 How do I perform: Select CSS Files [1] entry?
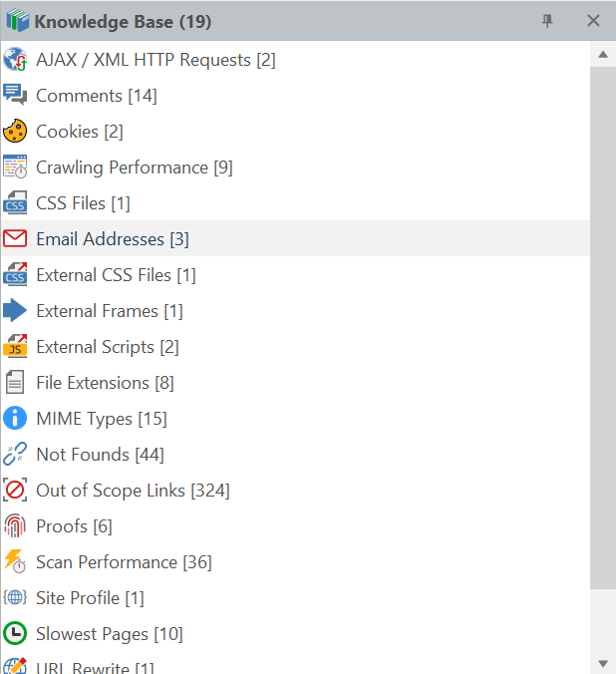tap(83, 203)
